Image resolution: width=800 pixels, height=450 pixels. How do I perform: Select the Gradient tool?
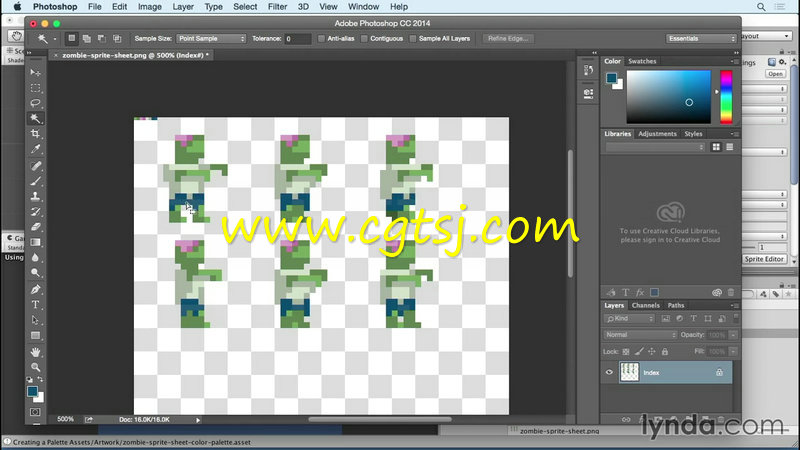(x=35, y=242)
